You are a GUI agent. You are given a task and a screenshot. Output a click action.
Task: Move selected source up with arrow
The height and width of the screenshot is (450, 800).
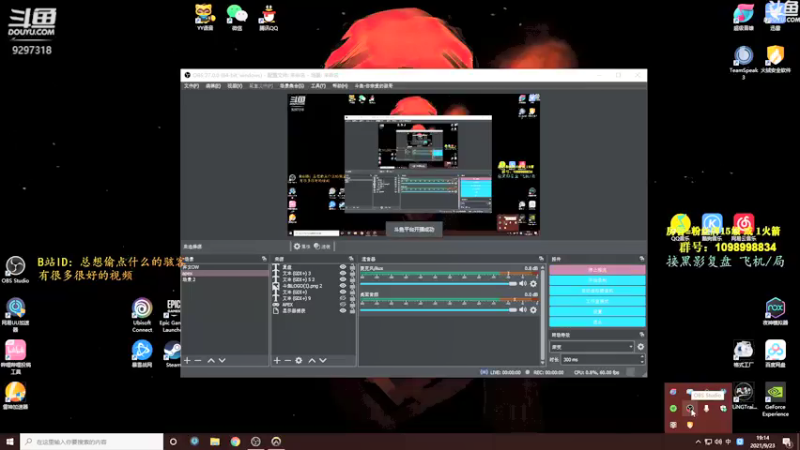[312, 361]
